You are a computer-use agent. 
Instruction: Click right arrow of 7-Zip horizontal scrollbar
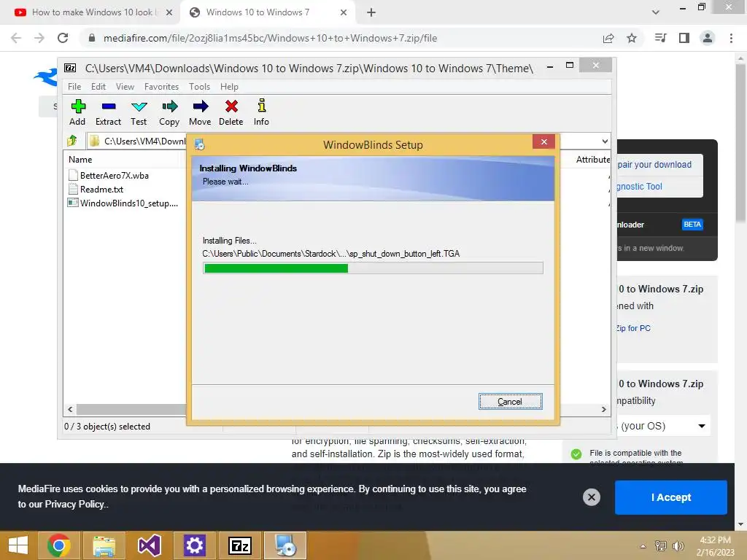[603, 410]
